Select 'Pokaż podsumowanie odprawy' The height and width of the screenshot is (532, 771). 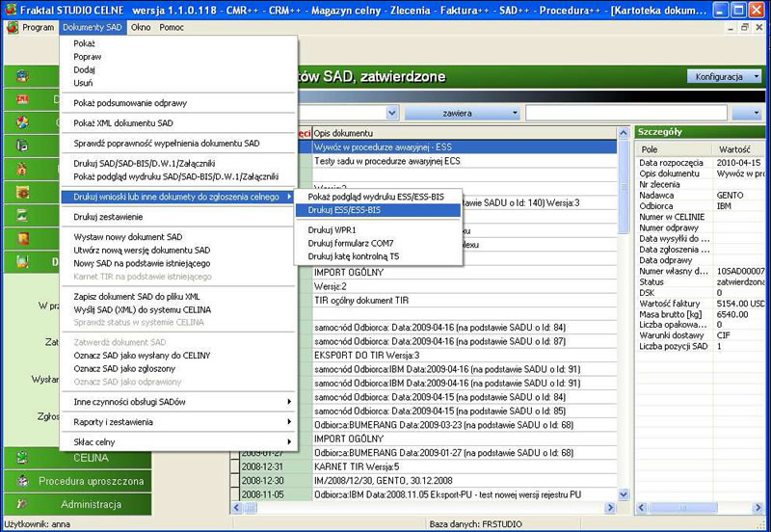(x=178, y=103)
